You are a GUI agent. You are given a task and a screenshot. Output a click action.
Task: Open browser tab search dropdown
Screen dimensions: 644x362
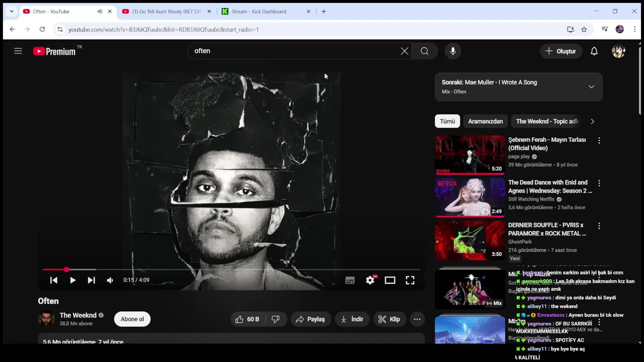point(12,11)
